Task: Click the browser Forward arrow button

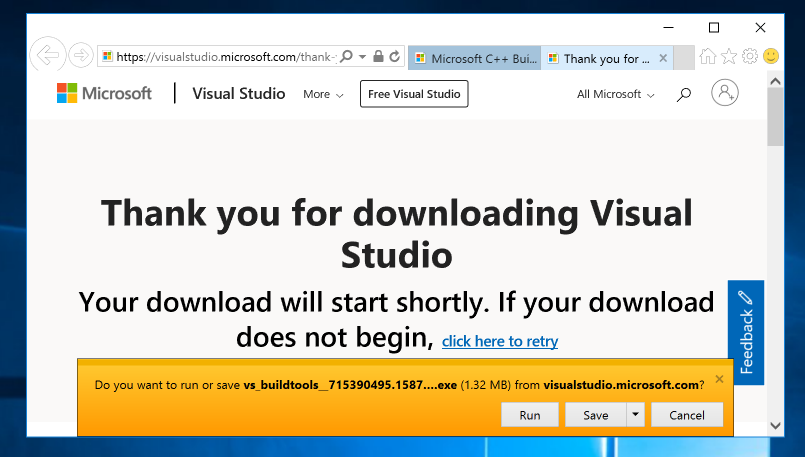Action: [x=81, y=56]
